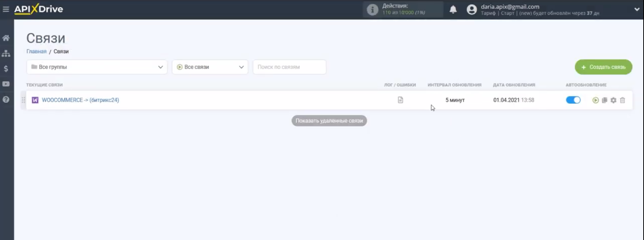Open settings gear for WooCommerce connection
Viewport: 644px width, 240px height.
(613, 100)
